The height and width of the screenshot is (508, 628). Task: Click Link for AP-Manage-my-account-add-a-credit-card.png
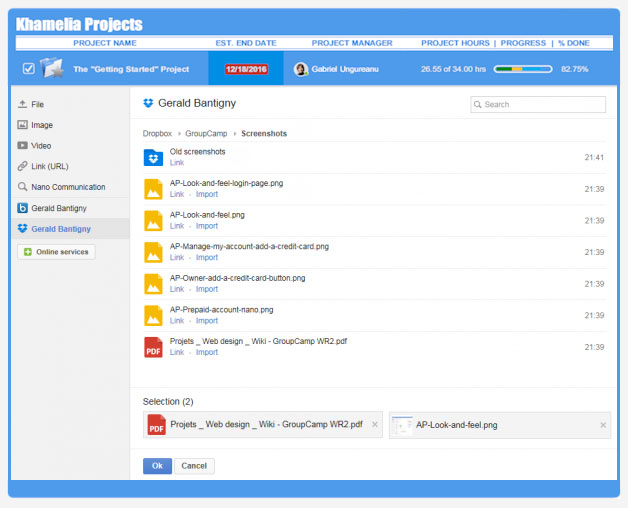point(177,258)
